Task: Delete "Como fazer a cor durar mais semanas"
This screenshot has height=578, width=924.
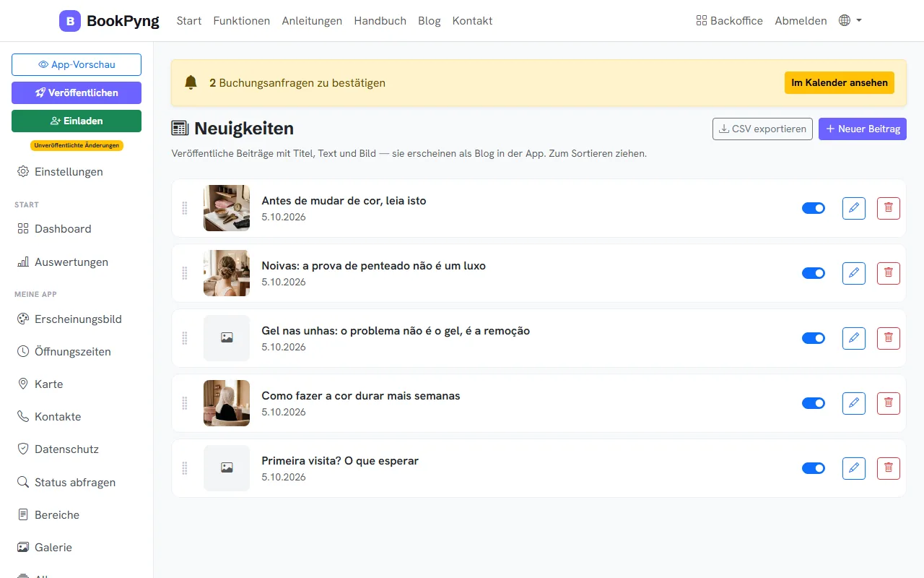Action: coord(889,403)
